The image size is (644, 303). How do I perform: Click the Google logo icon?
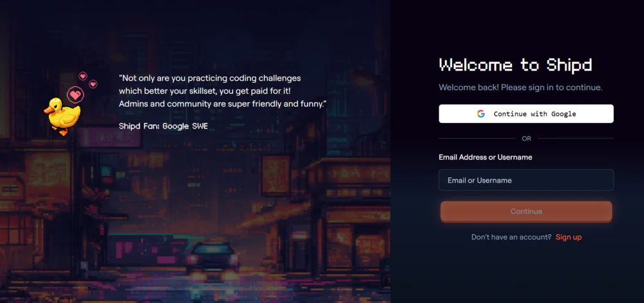pos(480,114)
